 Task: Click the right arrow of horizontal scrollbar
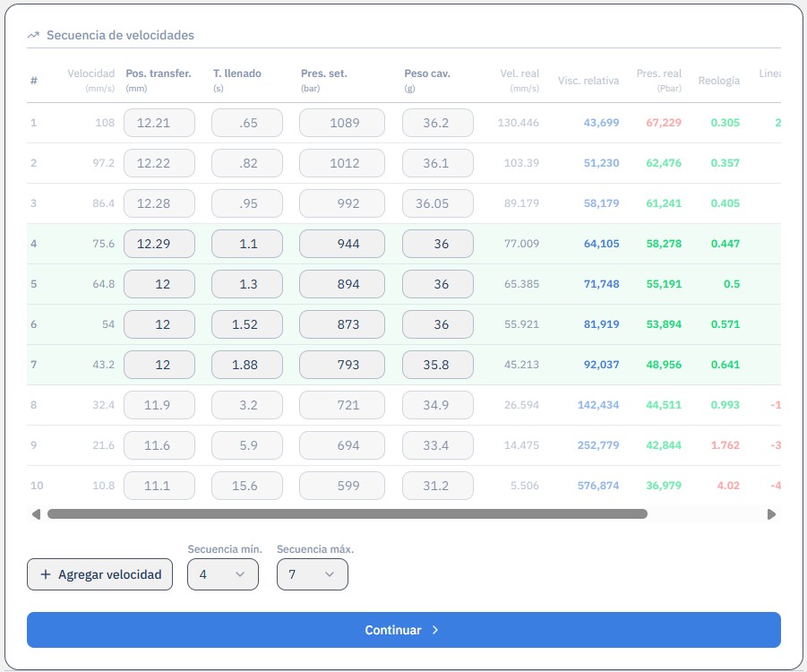(771, 514)
